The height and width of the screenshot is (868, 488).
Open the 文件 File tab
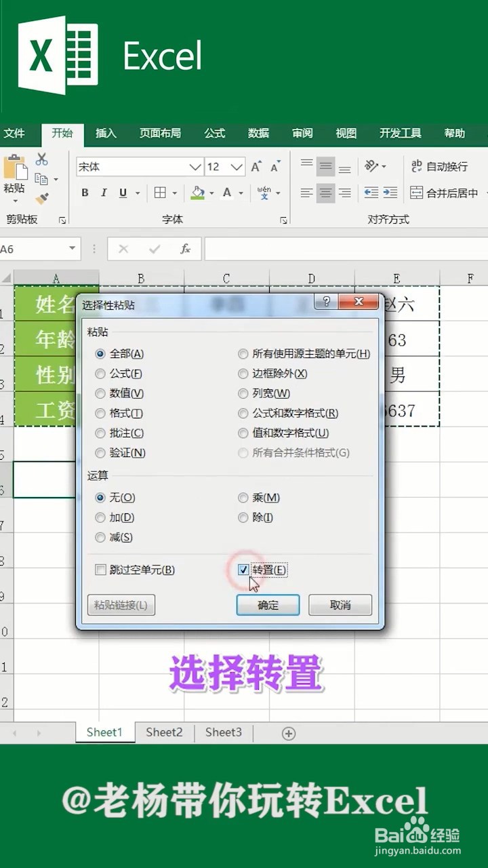tap(14, 134)
